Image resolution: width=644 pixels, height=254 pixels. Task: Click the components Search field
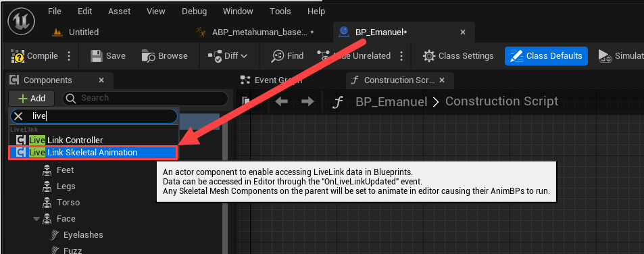[145, 98]
